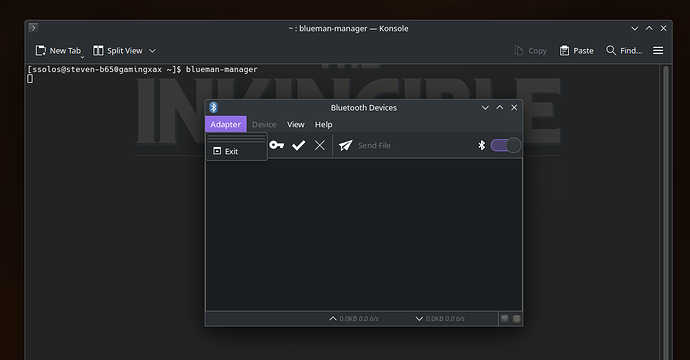Image resolution: width=690 pixels, height=360 pixels.
Task: Click the X remove device icon
Action: 320,145
